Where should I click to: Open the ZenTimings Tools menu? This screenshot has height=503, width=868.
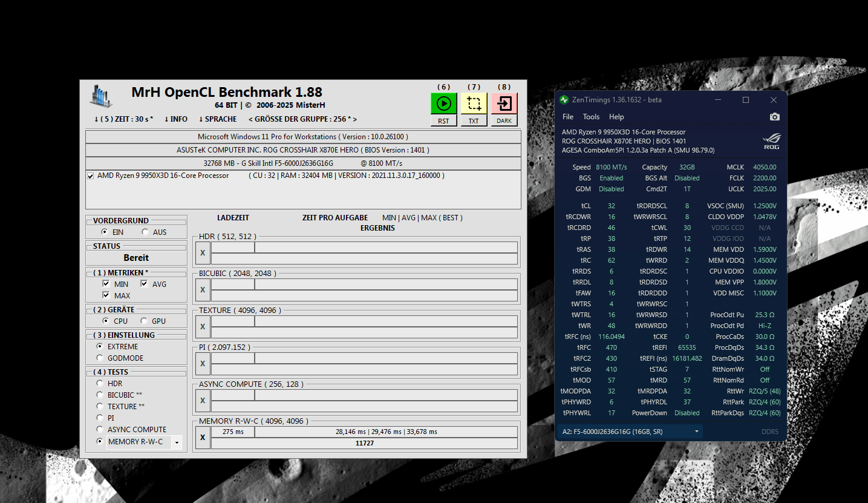click(x=591, y=117)
